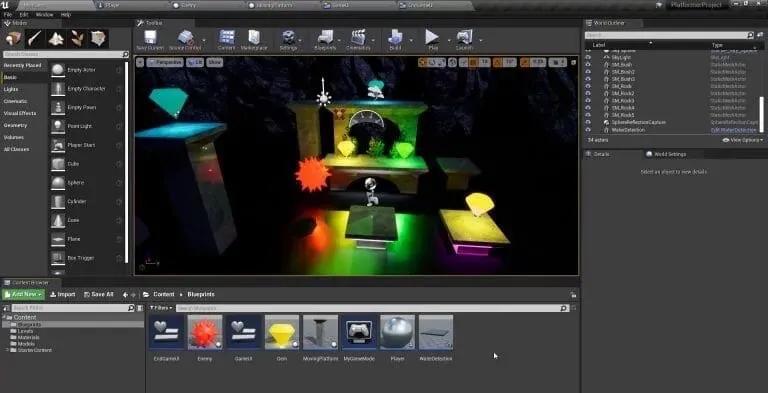Select the Landscape mode mountain icon
The image size is (768, 393).
click(56, 38)
